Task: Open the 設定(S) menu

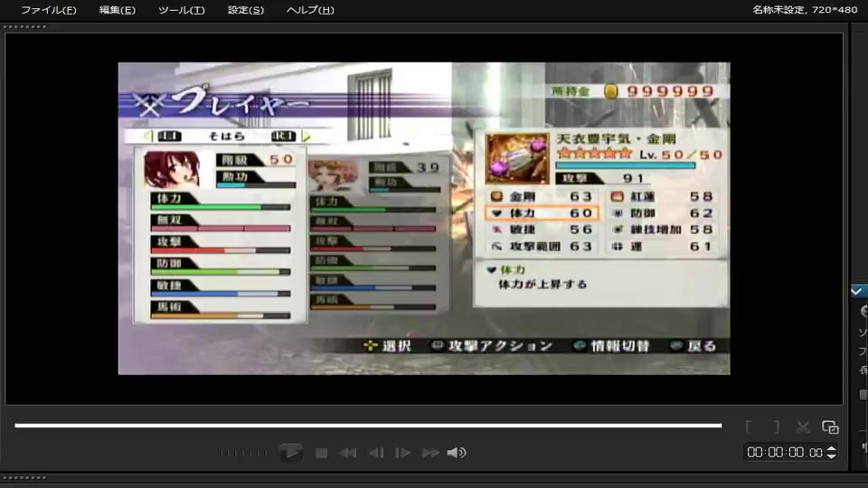Action: (x=246, y=10)
